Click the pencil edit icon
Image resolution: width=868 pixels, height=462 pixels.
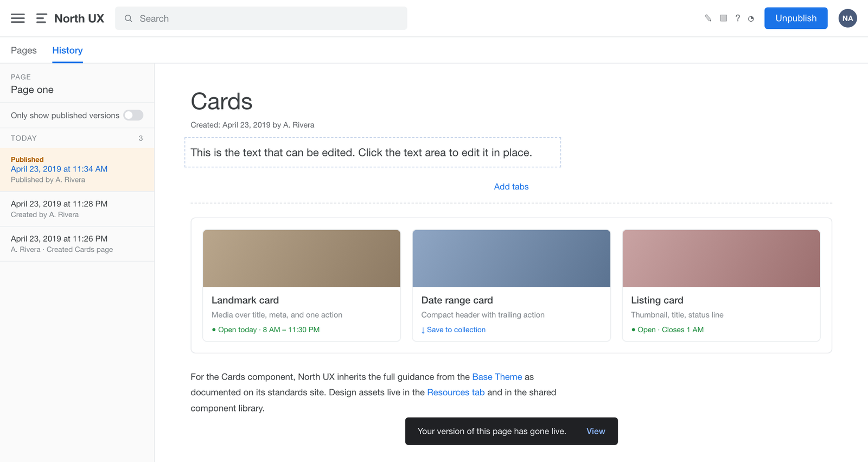pos(708,18)
